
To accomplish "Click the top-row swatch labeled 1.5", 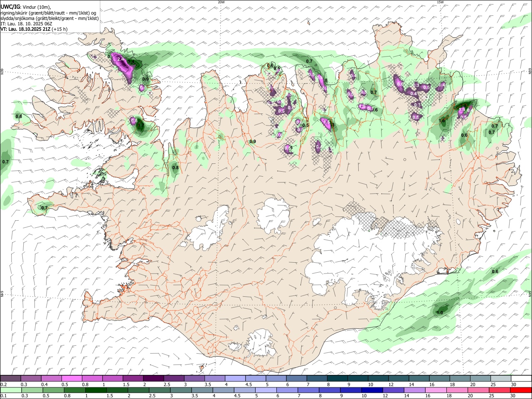I will 133,378.
